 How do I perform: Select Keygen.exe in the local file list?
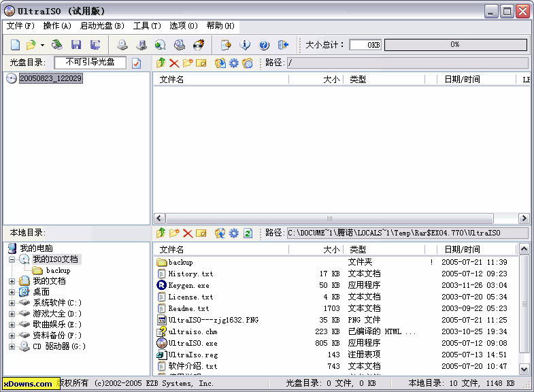188,285
